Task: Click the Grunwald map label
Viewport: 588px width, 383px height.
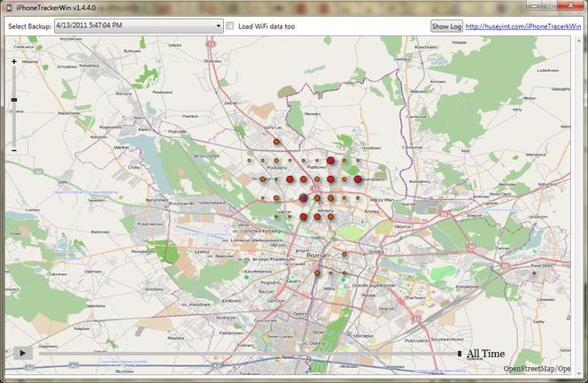Action: (295, 264)
